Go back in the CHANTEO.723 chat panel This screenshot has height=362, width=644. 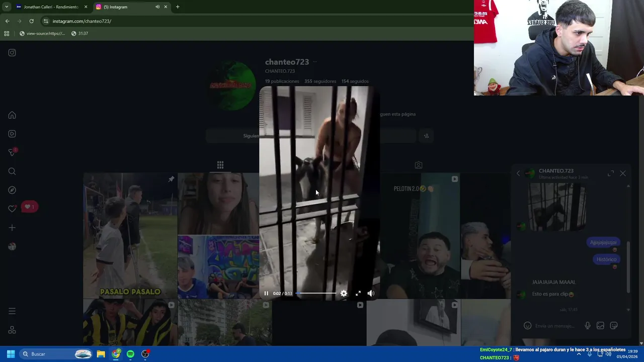coord(518,173)
